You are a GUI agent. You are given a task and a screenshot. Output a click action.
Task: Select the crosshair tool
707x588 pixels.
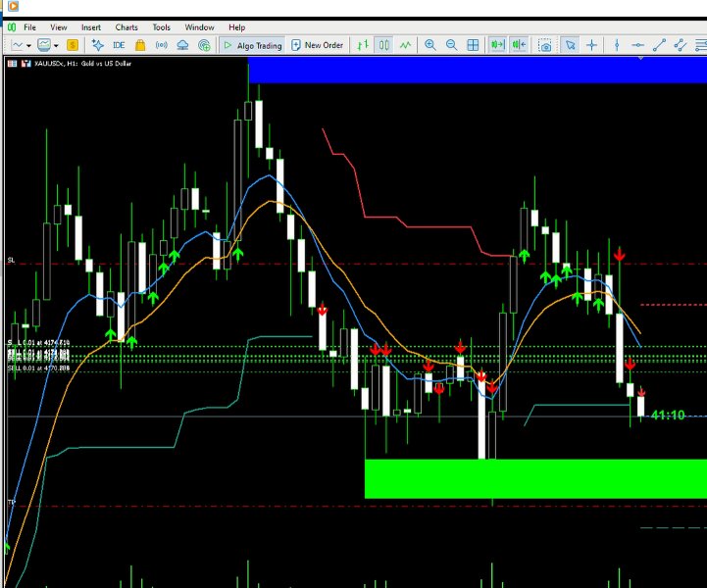(591, 45)
